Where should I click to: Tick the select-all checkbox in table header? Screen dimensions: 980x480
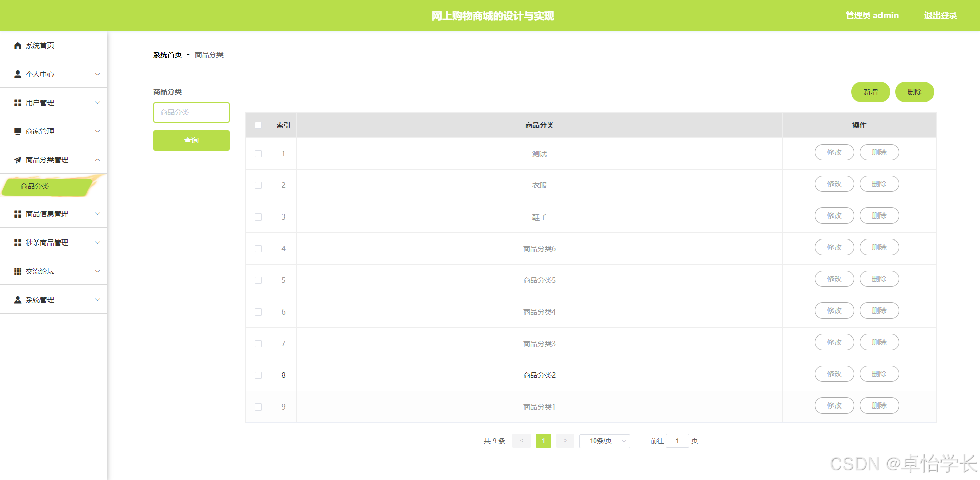tap(258, 125)
